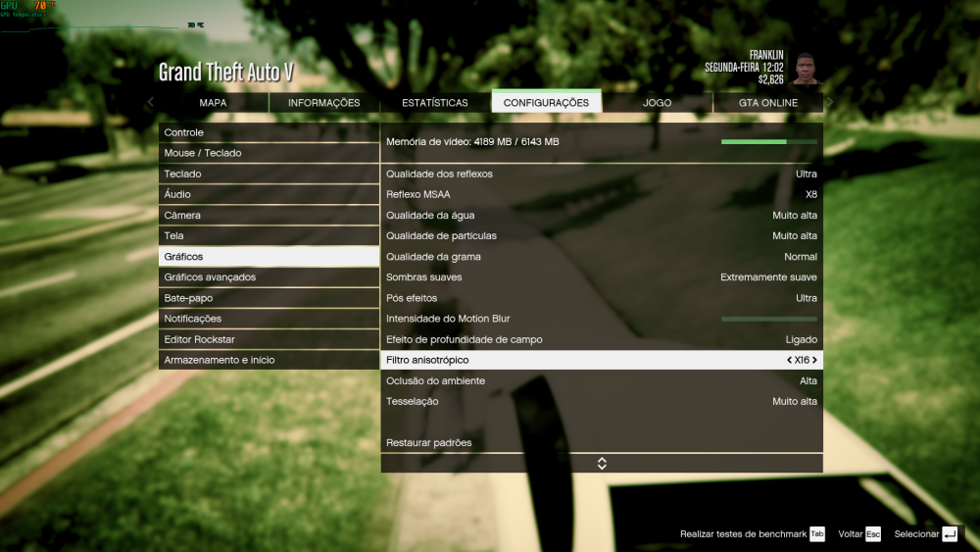Select the Reflexo MSAA setting
Viewport: 980px width, 552px height.
pyautogui.click(x=602, y=194)
